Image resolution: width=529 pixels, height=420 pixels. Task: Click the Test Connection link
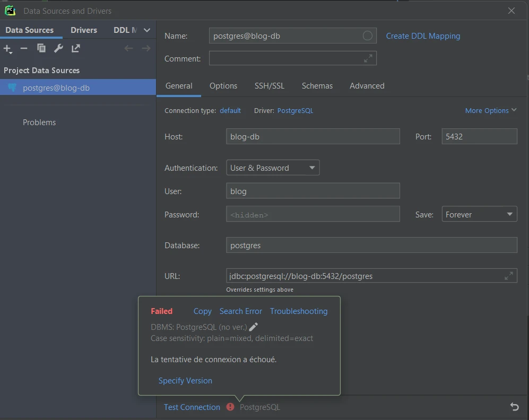click(192, 407)
